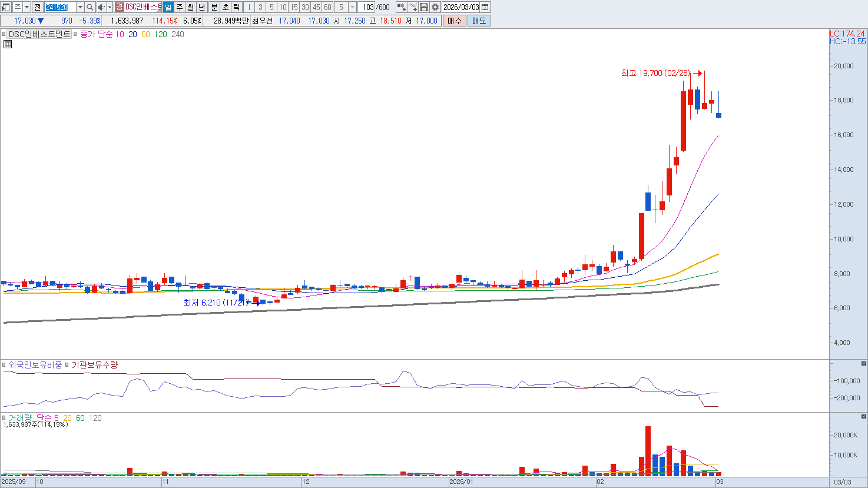Image resolution: width=868 pixels, height=488 pixels.
Task: Expand the dropdown beside the speaker icon
Action: (x=110, y=7)
